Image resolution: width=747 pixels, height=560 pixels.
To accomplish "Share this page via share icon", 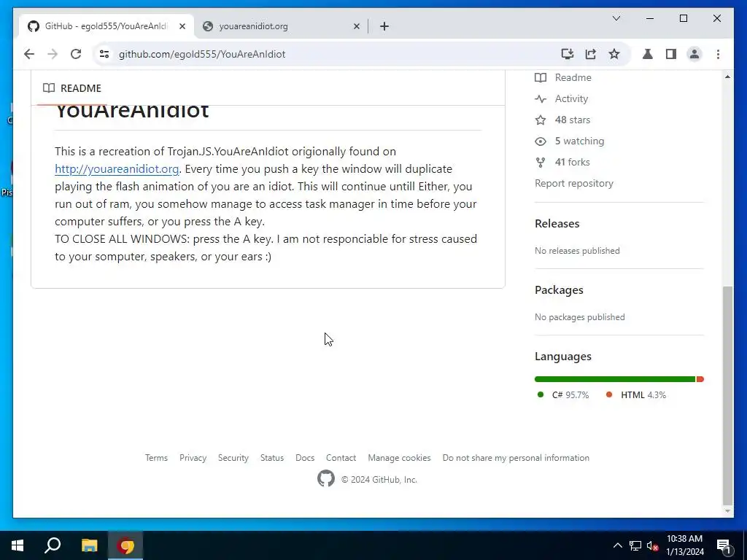I will click(591, 54).
